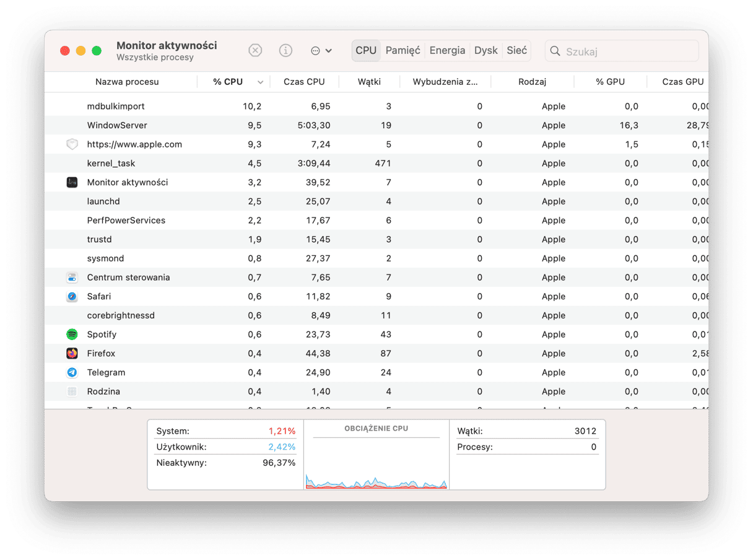Click Firefox CPU time 44,38
Screen dimensions: 753x560
[x=318, y=353]
